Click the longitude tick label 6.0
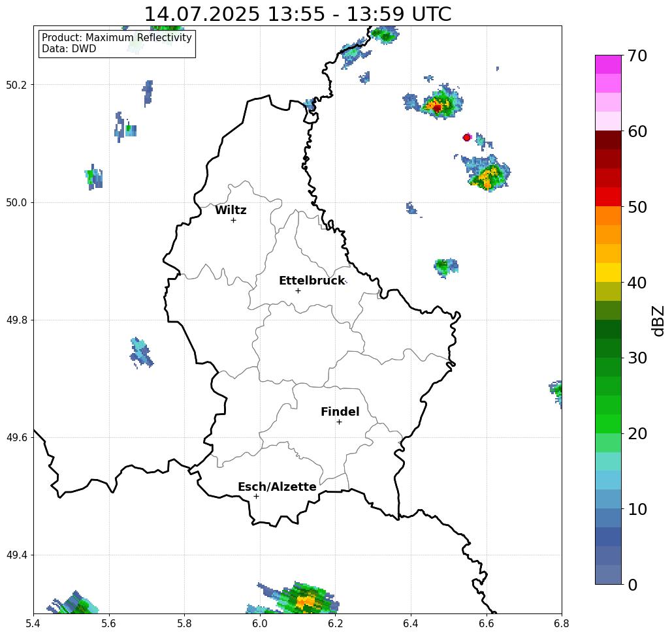The image size is (672, 635). click(x=260, y=623)
